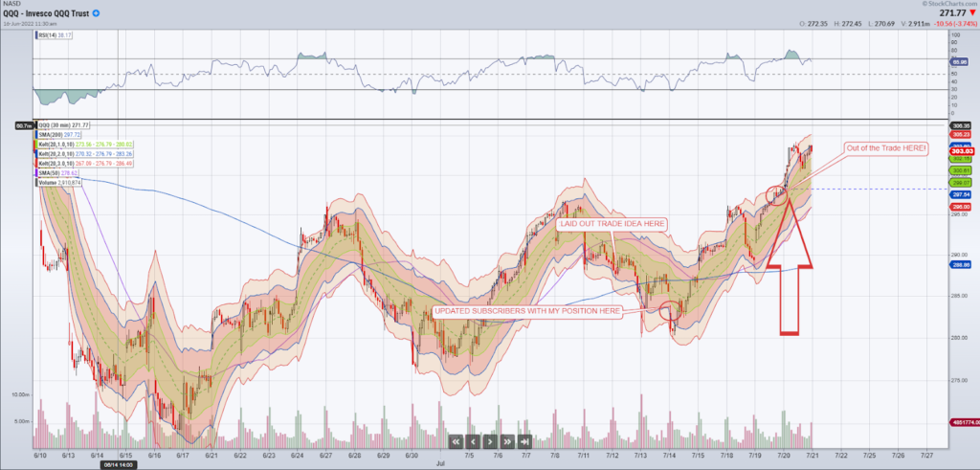980x470 pixels.
Task: Click the fast-forward double-right arrow button
Action: point(507,441)
